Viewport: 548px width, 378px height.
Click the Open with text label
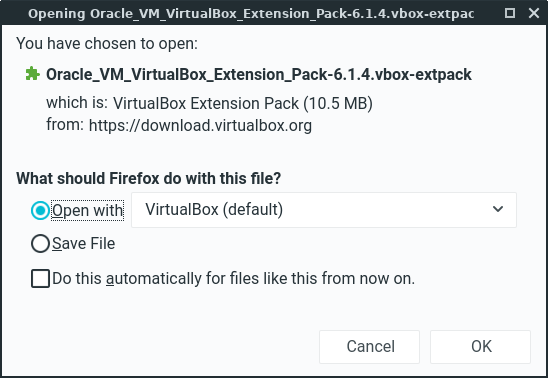click(x=88, y=211)
